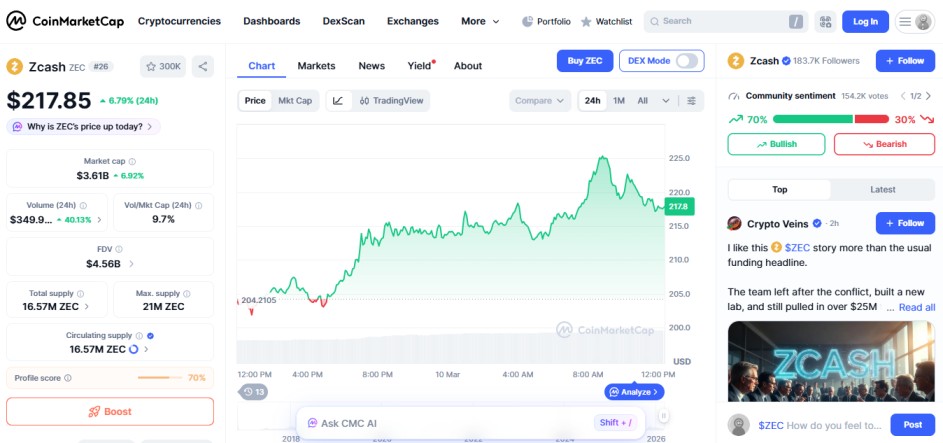Viewport: 943px width, 443px height.
Task: Expand FDV details chevron
Action: pos(131,263)
